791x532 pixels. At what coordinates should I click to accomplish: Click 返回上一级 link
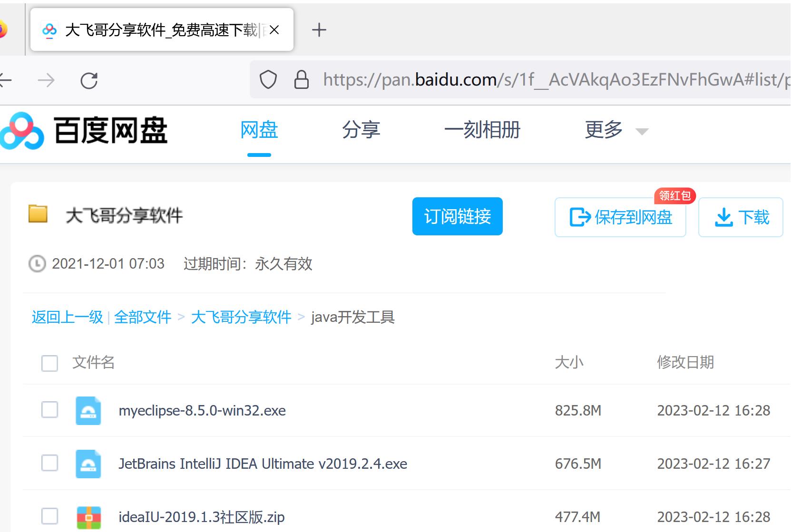tap(67, 317)
